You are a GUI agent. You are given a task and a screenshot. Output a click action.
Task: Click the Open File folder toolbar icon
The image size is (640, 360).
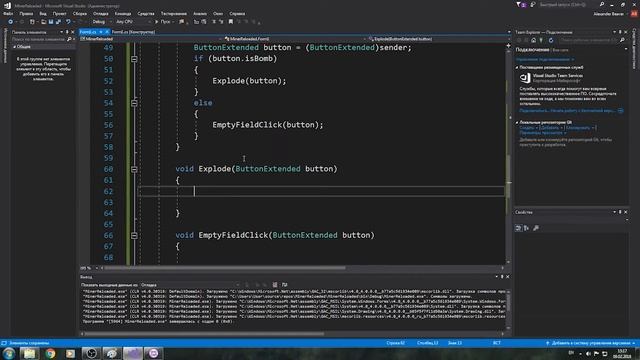43,22
